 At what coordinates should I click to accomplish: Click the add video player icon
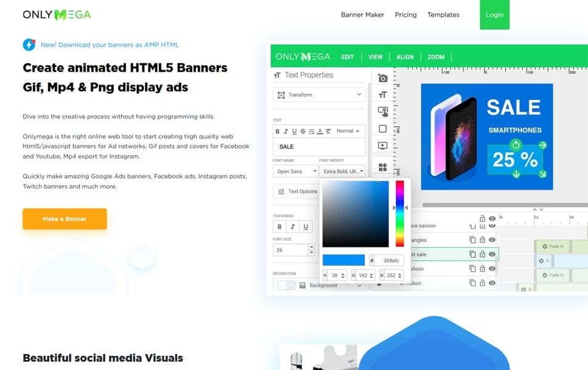click(383, 146)
